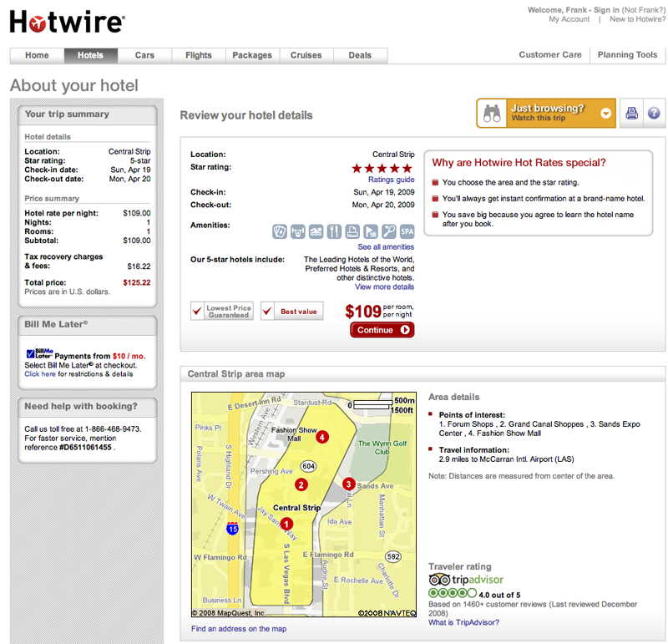Viewport: 668px width, 644px height.
Task: Click the fitness center weightlifter amenity icon
Action: point(298,231)
